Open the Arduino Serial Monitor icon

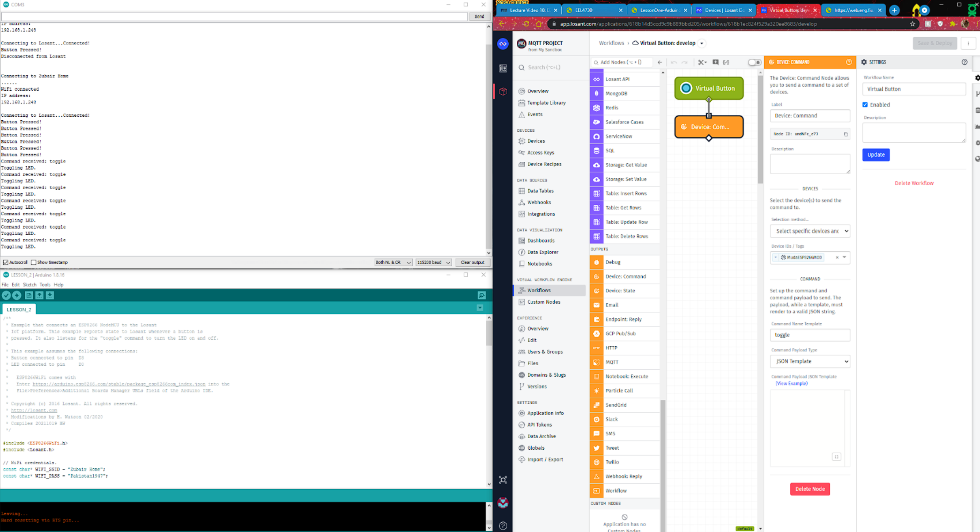pos(482,295)
